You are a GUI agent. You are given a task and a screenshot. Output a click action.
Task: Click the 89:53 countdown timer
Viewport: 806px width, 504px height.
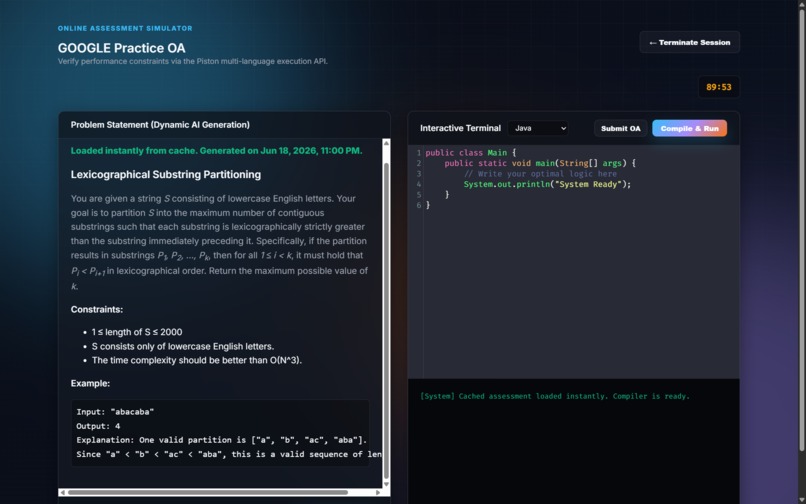point(719,87)
